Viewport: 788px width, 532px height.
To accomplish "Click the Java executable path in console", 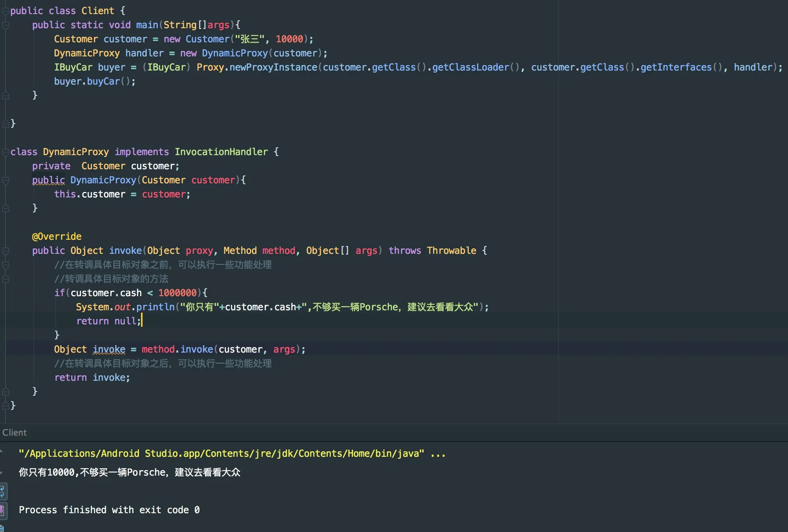I will tap(221, 454).
